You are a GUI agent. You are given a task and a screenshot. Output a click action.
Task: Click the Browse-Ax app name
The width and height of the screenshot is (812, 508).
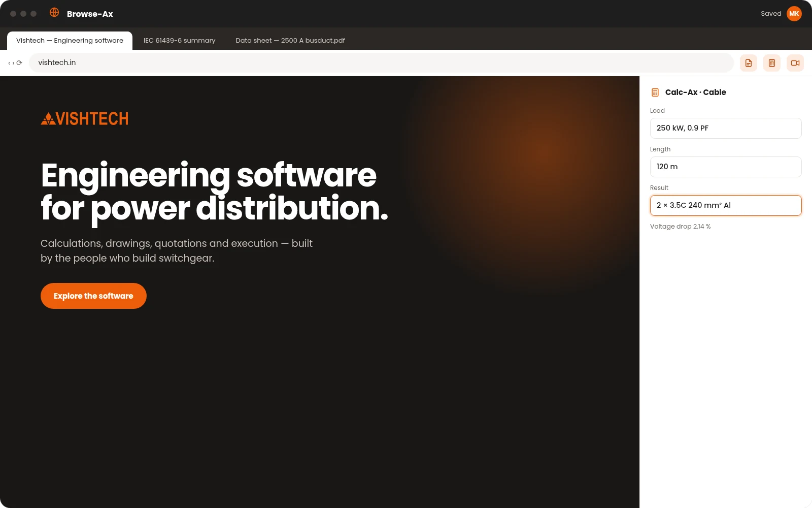coord(90,14)
